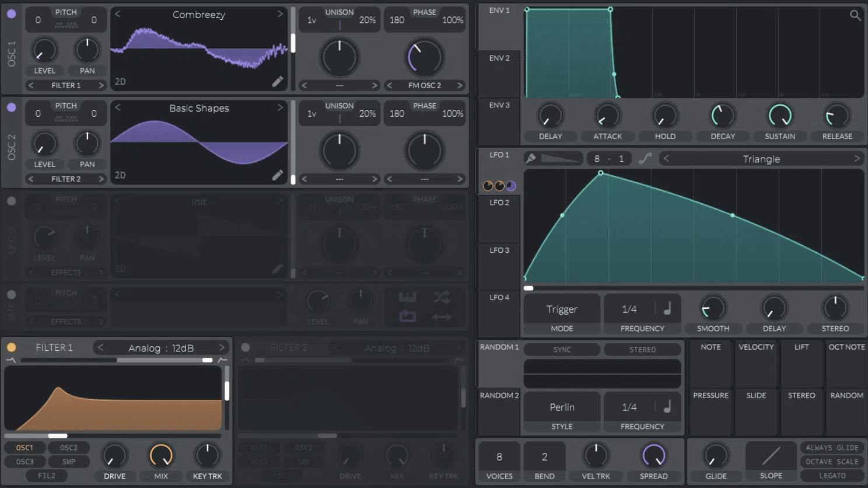The width and height of the screenshot is (868, 488).
Task: Toggle SMP input on Filter 1
Action: (x=69, y=462)
